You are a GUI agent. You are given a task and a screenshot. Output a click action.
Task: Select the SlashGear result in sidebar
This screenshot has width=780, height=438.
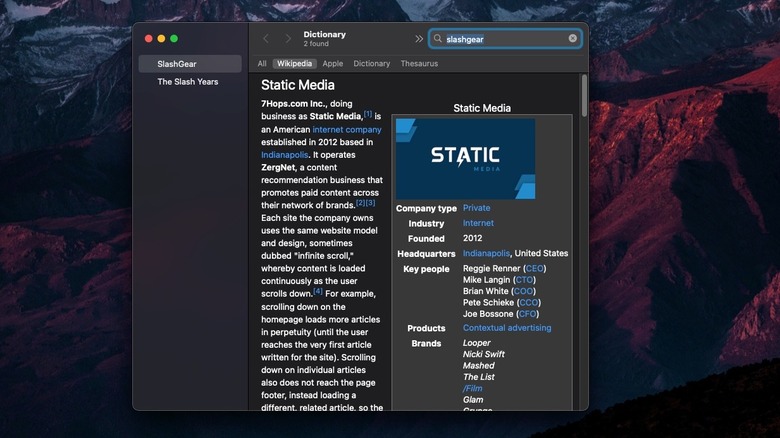[x=190, y=64]
